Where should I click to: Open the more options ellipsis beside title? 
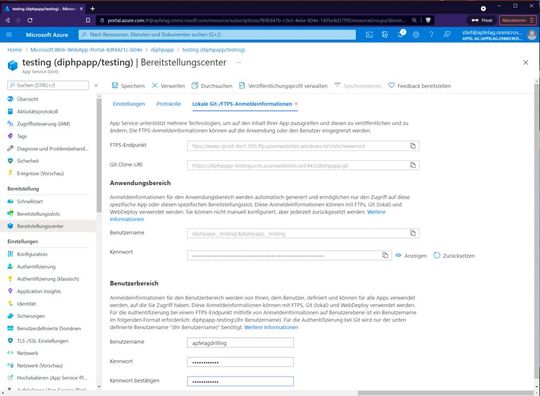238,62
